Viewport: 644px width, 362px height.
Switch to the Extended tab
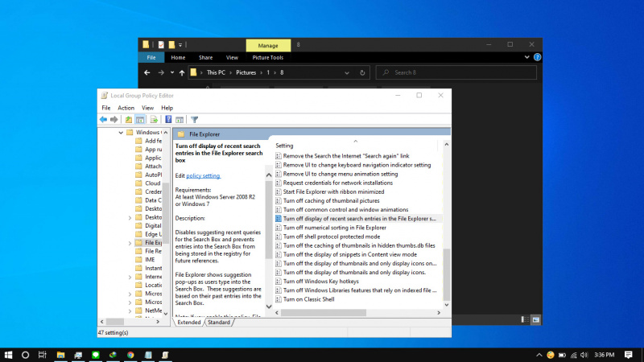click(x=189, y=323)
